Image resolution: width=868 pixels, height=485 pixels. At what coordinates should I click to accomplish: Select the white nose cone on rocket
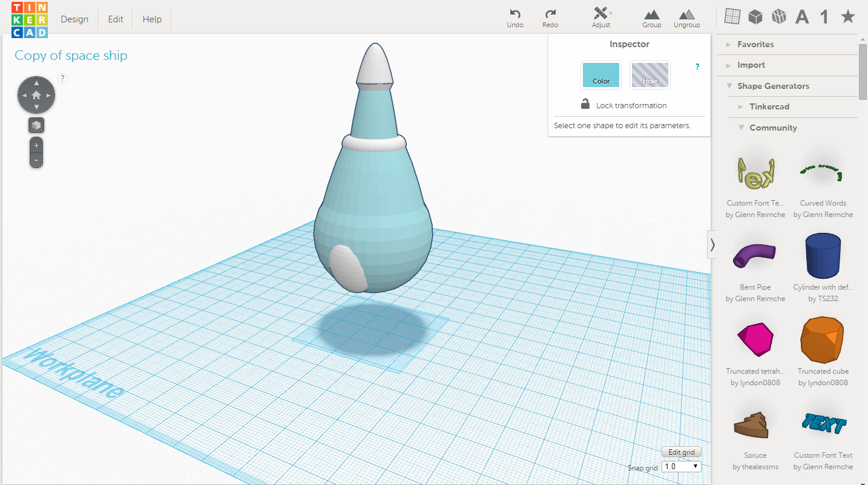click(x=375, y=65)
